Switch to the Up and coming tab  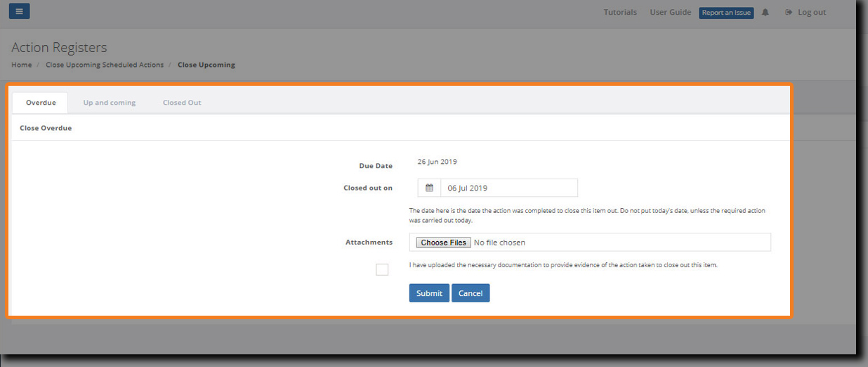pyautogui.click(x=110, y=103)
